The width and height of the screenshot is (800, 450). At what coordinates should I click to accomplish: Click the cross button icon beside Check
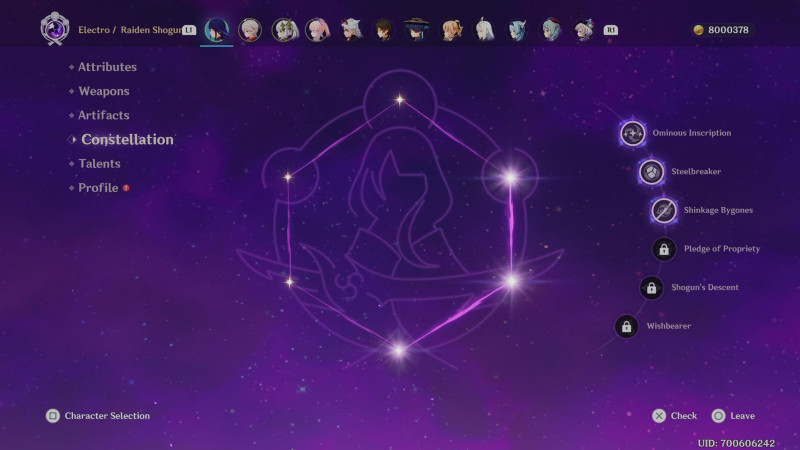point(659,416)
